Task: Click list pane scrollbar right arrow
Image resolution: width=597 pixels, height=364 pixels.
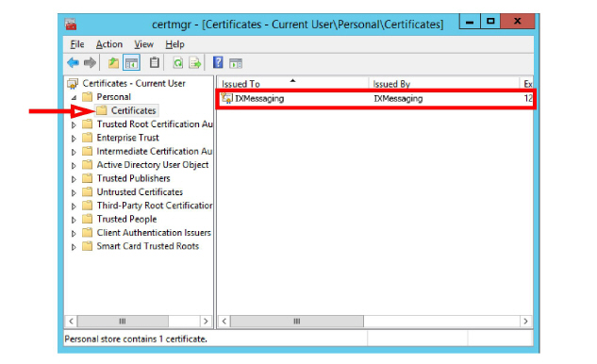Action: point(526,321)
